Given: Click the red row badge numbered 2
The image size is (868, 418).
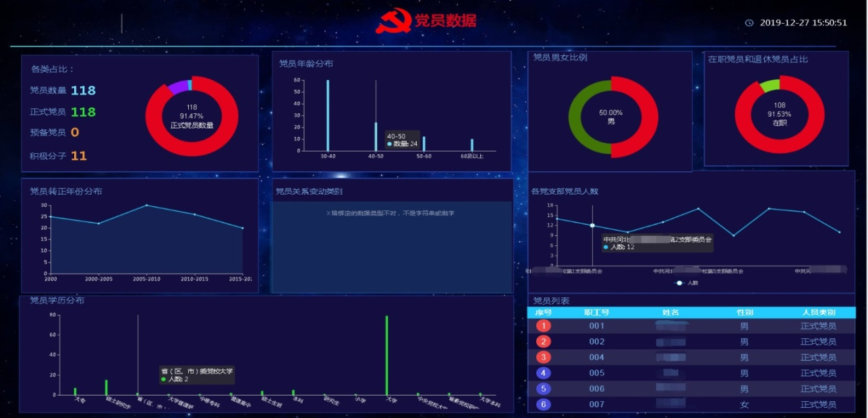Looking at the screenshot, I should 544,342.
